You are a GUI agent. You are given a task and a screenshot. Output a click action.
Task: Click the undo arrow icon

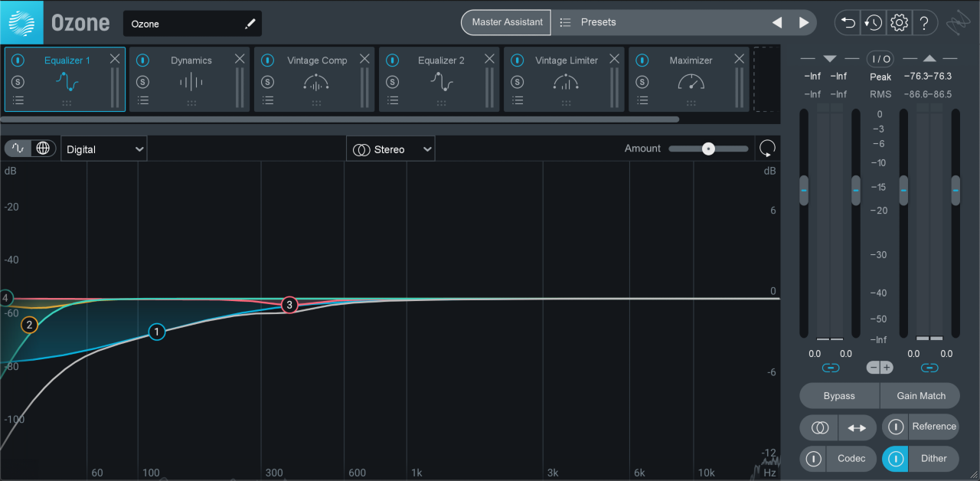[x=848, y=23]
